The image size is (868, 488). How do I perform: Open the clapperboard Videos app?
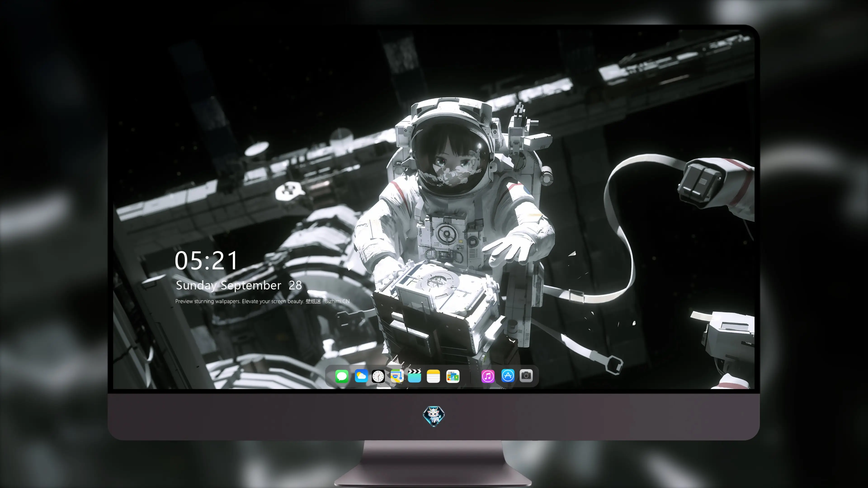tap(415, 376)
